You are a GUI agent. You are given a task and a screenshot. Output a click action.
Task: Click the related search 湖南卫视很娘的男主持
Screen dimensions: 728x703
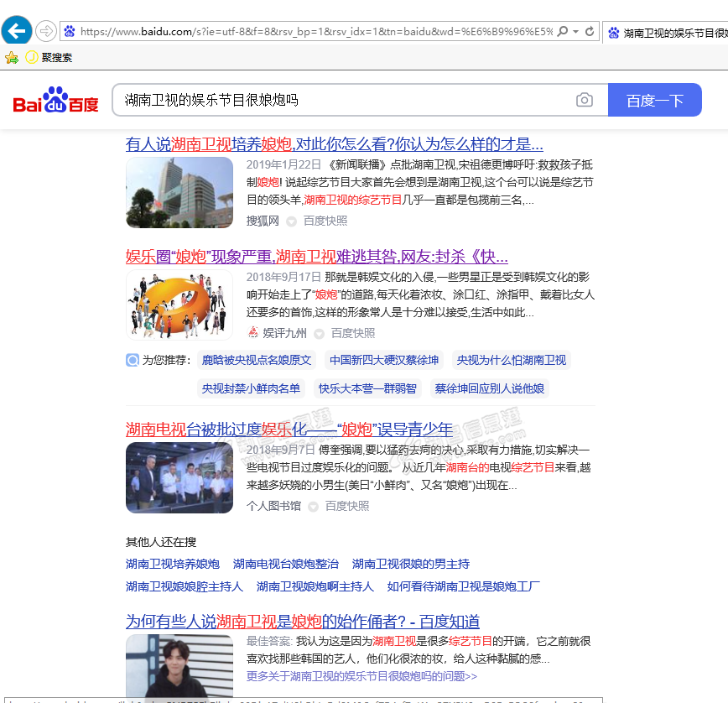pyautogui.click(x=410, y=564)
